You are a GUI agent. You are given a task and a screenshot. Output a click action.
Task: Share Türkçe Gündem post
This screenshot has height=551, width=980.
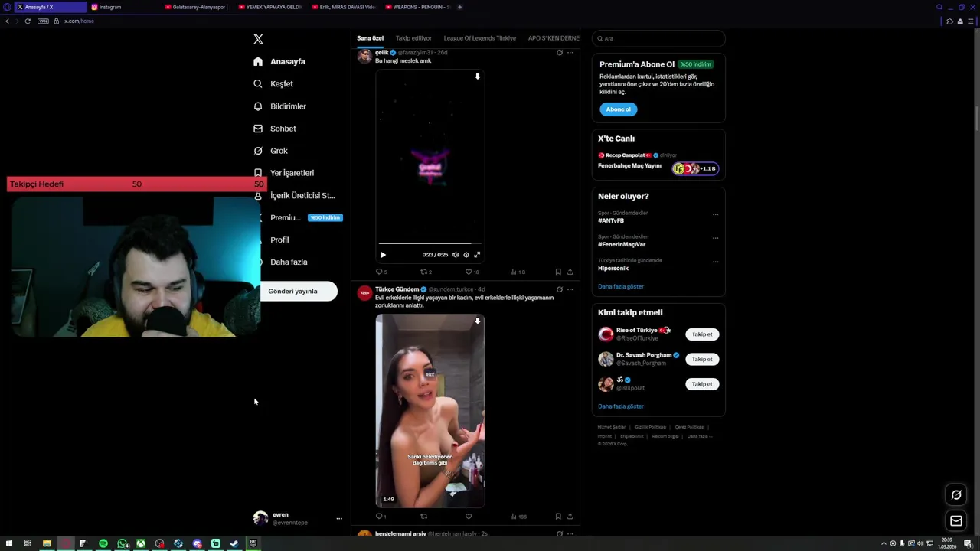pyautogui.click(x=570, y=517)
